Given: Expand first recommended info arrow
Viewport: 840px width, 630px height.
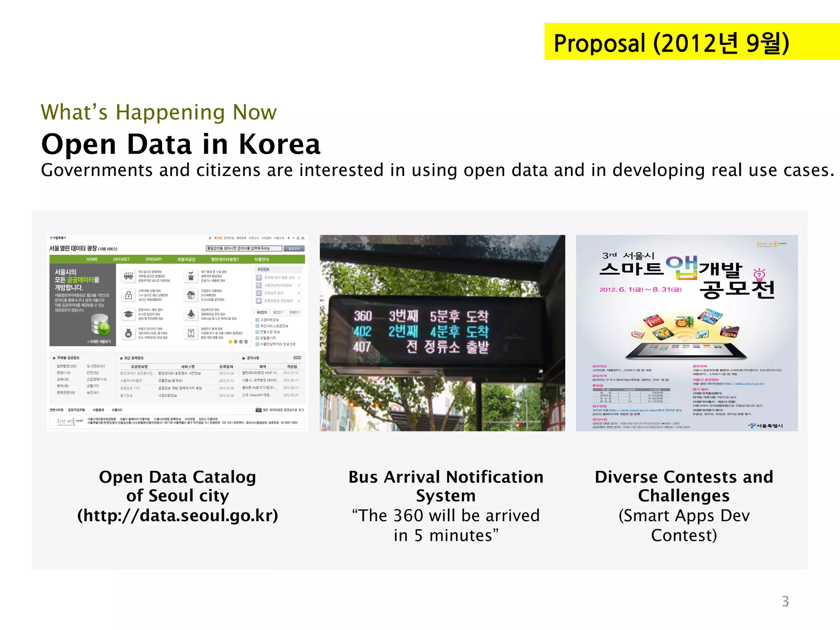Looking at the screenshot, I should 299,278.
